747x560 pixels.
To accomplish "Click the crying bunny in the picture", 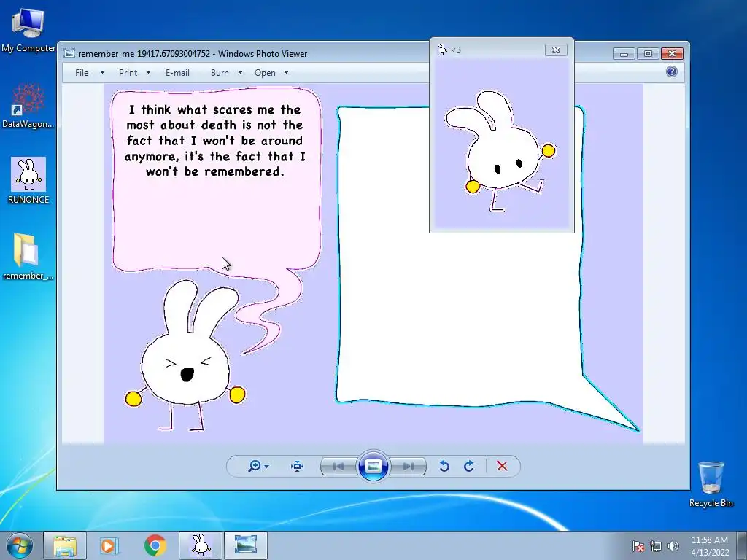I will coord(186,355).
